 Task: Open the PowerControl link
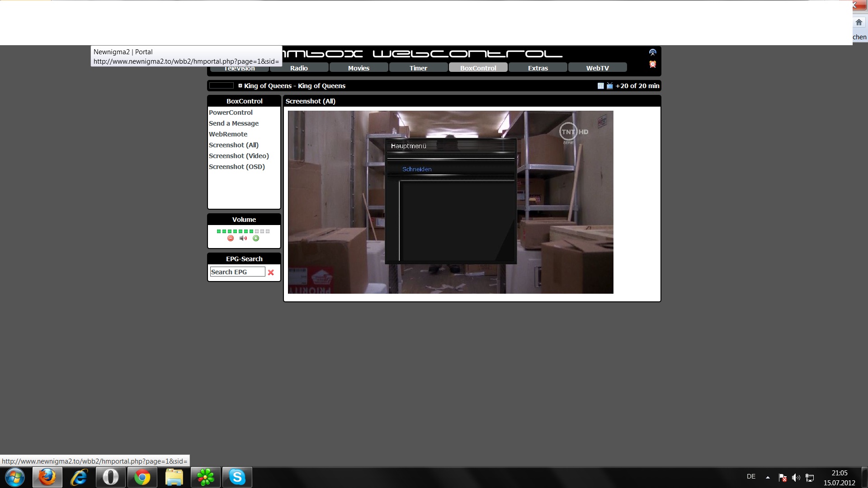231,113
